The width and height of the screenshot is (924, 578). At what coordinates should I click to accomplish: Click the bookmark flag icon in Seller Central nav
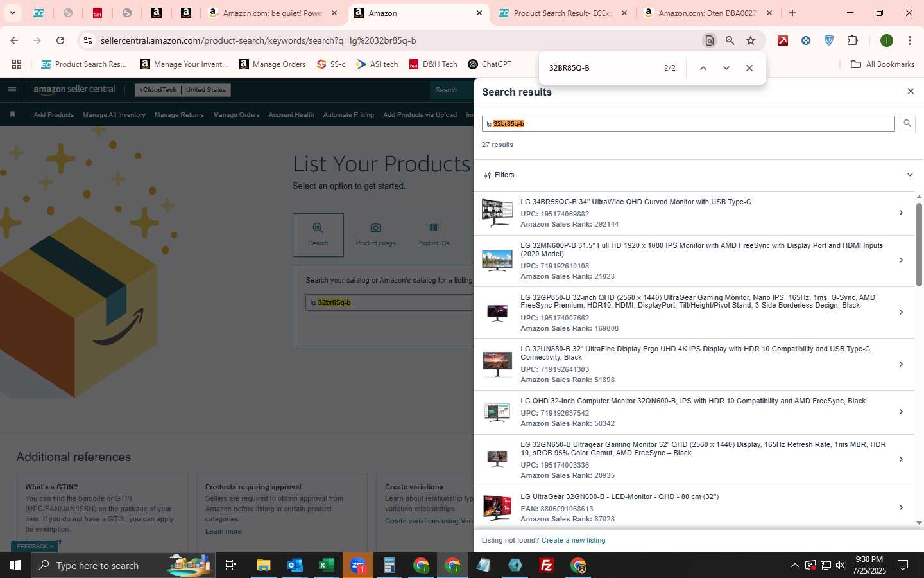pyautogui.click(x=12, y=114)
